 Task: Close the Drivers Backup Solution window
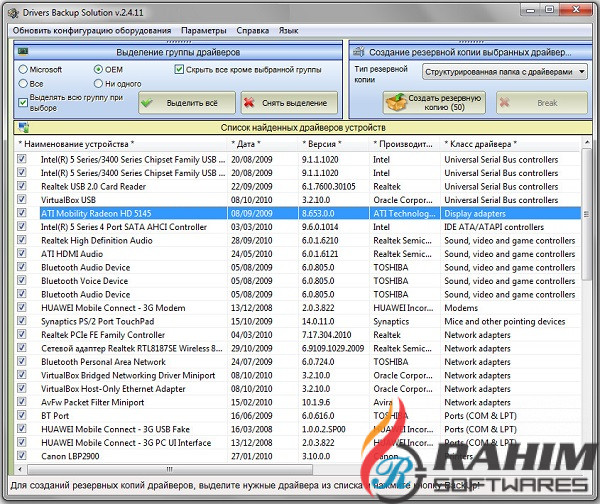(x=576, y=10)
